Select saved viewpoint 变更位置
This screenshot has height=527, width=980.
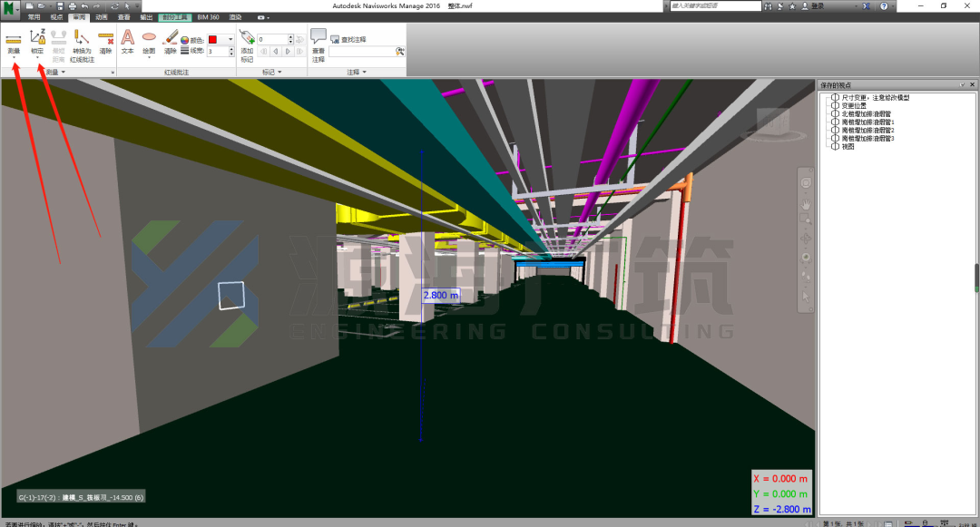point(854,105)
